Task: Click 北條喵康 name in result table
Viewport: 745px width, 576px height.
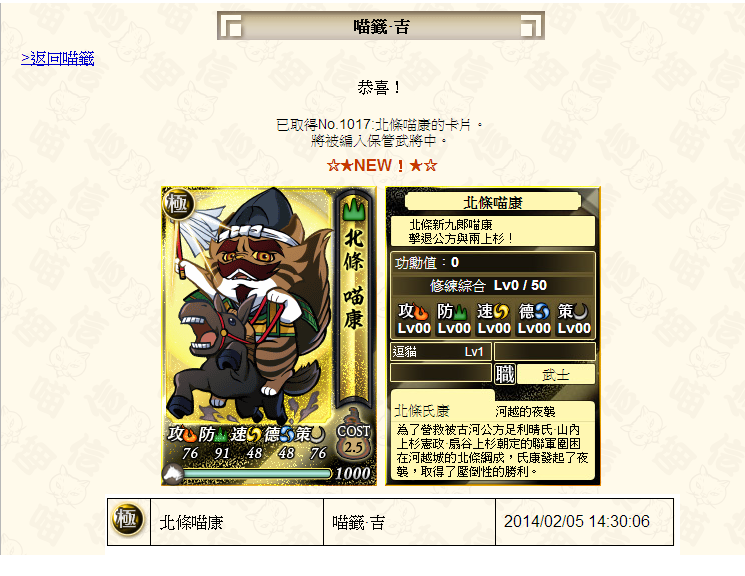Action: point(191,522)
